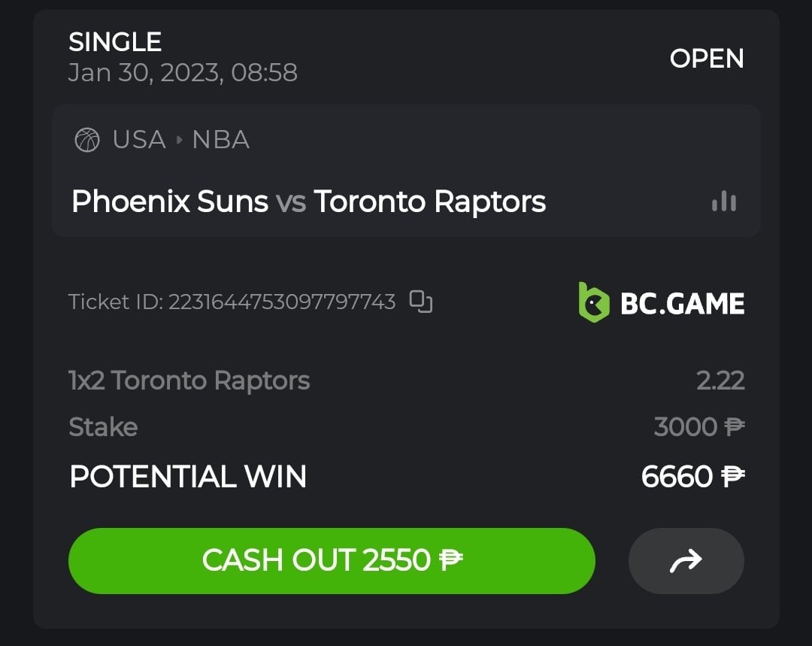Viewport: 812px width, 646px height.
Task: Click the Jan 30, 2023 bet date
Action: coord(183,73)
